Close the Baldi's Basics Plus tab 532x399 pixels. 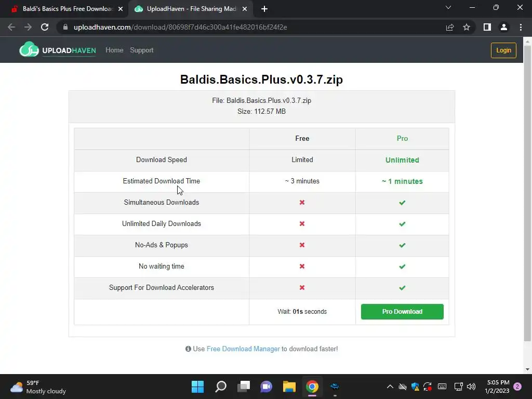coord(121,9)
